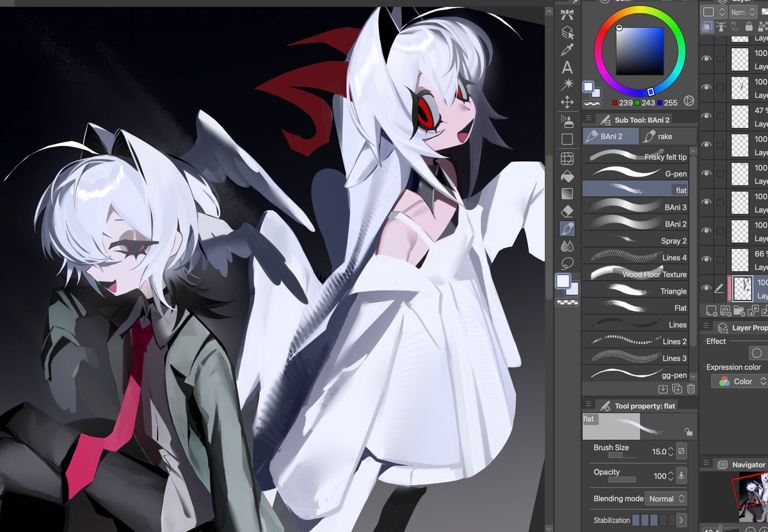Click the Brush Size stepper arrows
The width and height of the screenshot is (768, 532).
(x=670, y=451)
